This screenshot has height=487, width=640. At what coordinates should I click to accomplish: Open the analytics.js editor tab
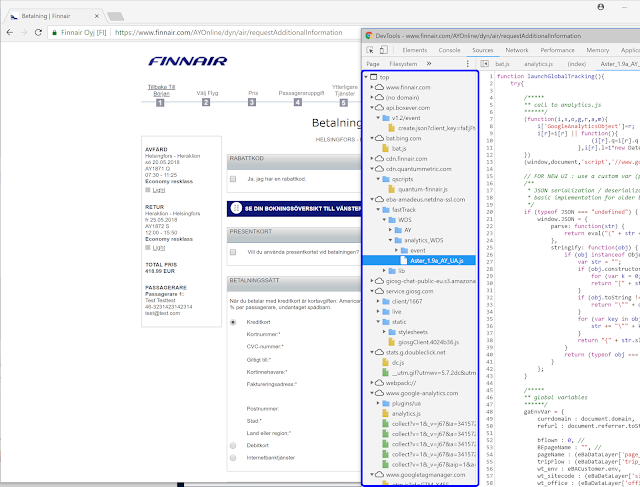[x=538, y=64]
